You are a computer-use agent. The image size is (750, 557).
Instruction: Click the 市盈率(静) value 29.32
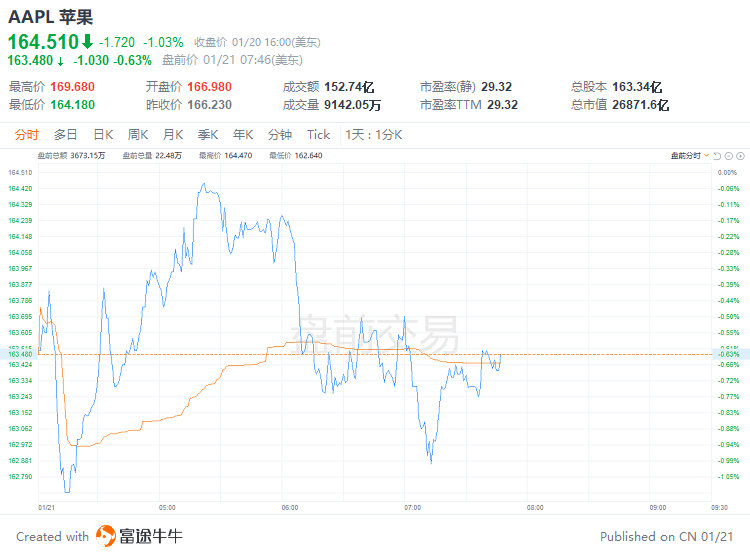[496, 87]
